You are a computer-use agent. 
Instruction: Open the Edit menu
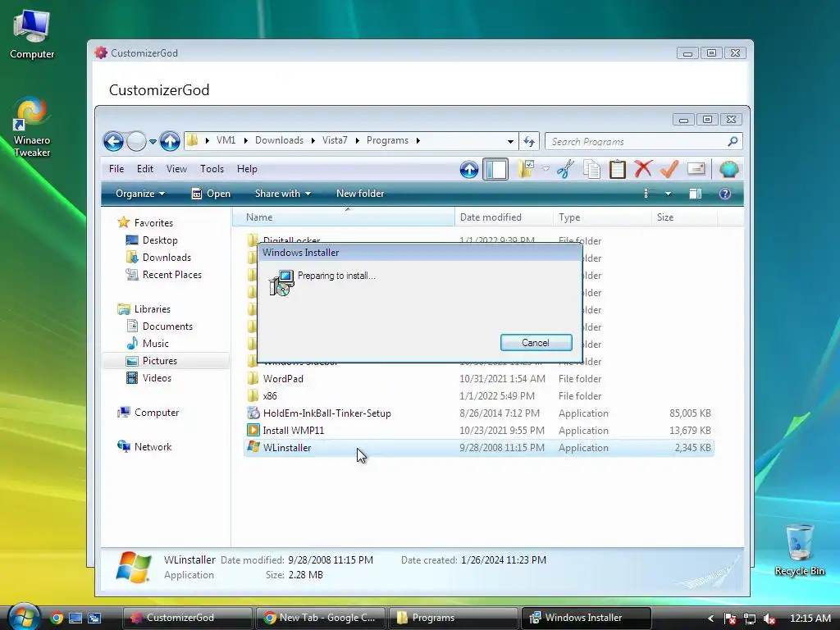[x=144, y=169]
